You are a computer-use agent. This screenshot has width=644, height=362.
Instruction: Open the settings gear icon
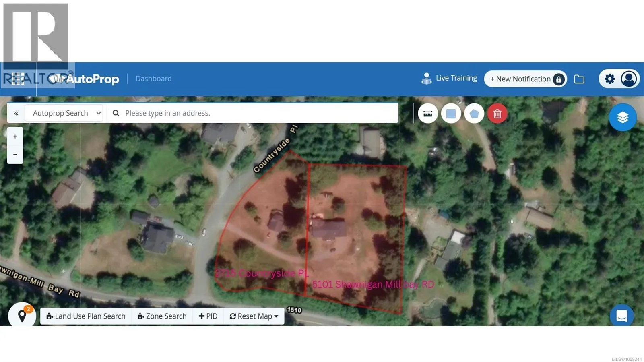610,79
